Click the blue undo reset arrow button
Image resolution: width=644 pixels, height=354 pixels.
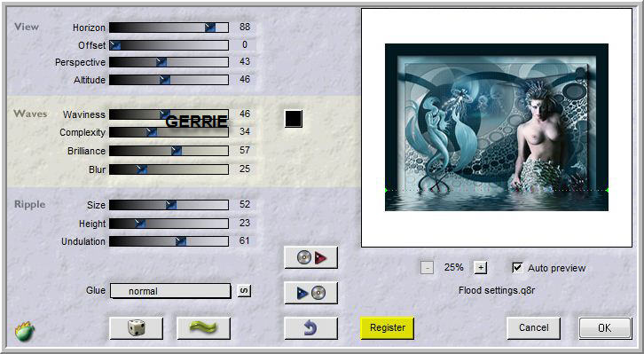310,328
